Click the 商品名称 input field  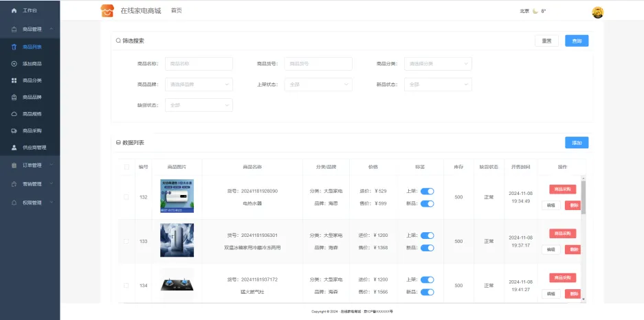tap(199, 64)
